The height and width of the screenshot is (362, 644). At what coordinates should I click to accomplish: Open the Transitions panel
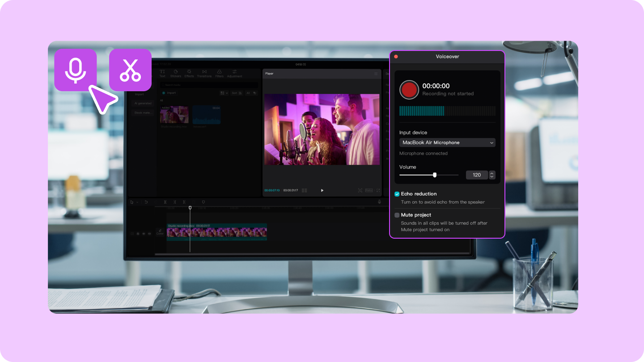tap(204, 74)
